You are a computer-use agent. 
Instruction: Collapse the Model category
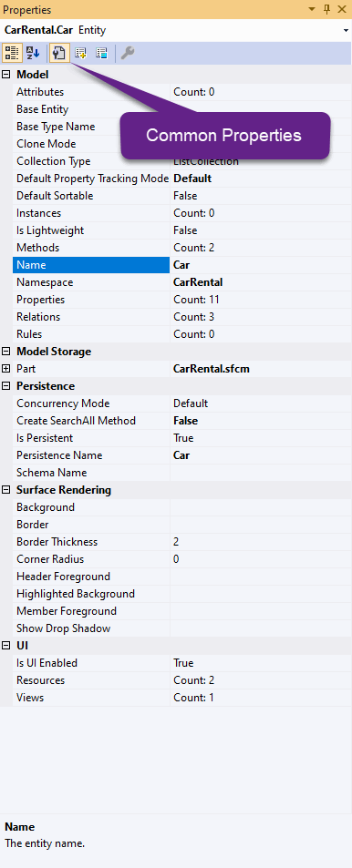(6, 74)
